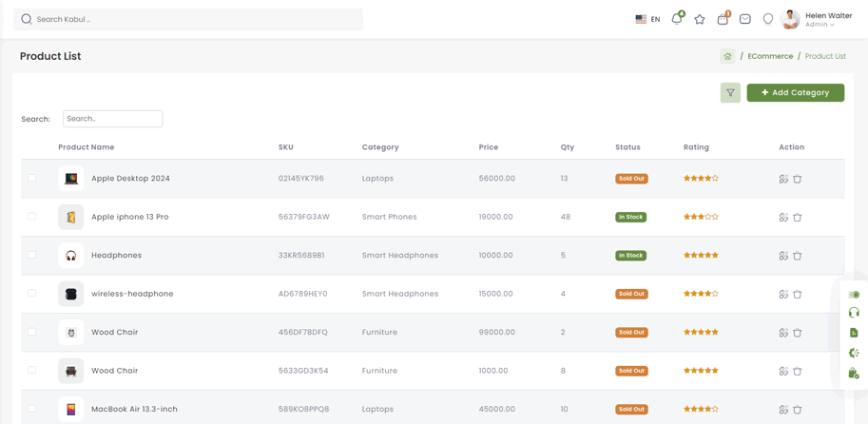Edit the Apple iphone 13 Pro row
868x424 pixels.
click(x=783, y=217)
